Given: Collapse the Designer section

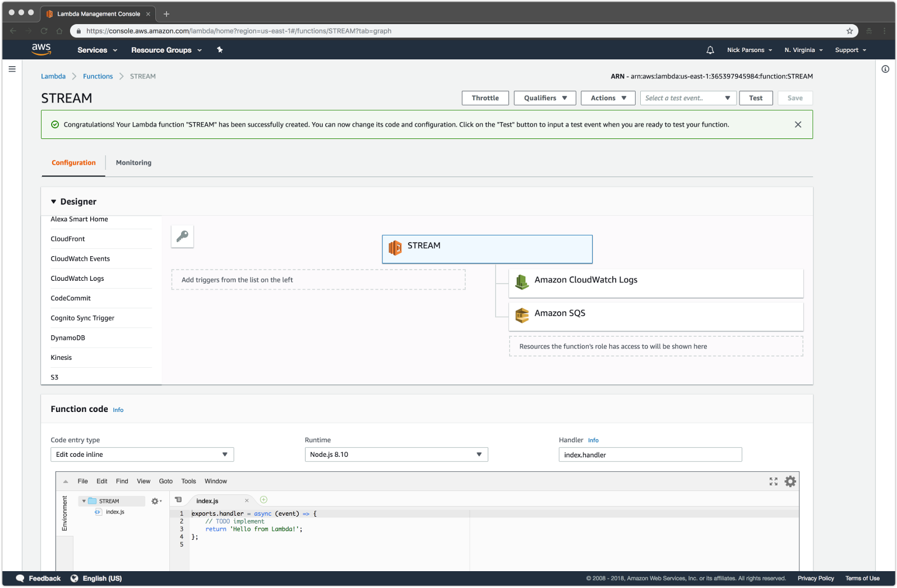Looking at the screenshot, I should 54,202.
